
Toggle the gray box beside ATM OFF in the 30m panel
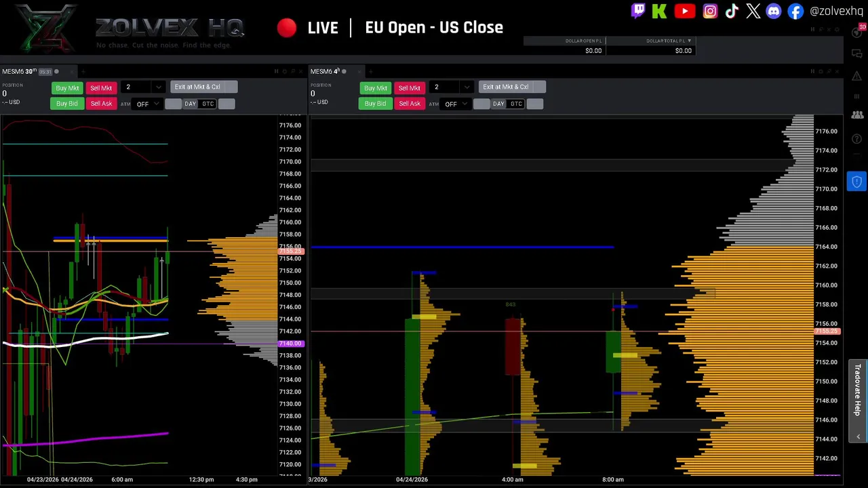pyautogui.click(x=173, y=104)
